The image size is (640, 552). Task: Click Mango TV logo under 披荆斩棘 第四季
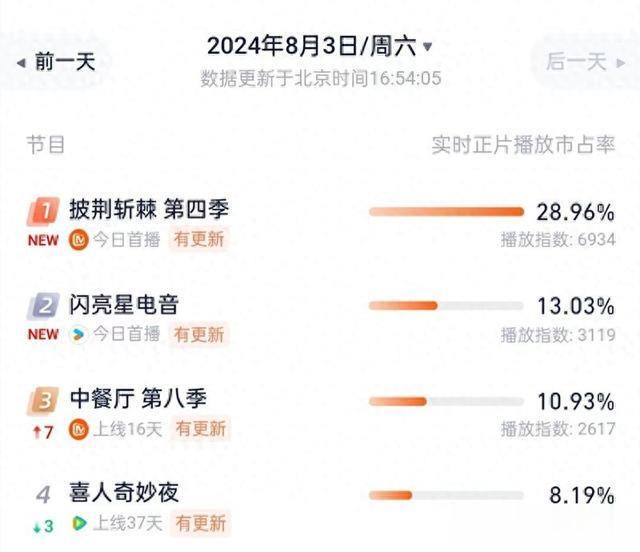78,240
